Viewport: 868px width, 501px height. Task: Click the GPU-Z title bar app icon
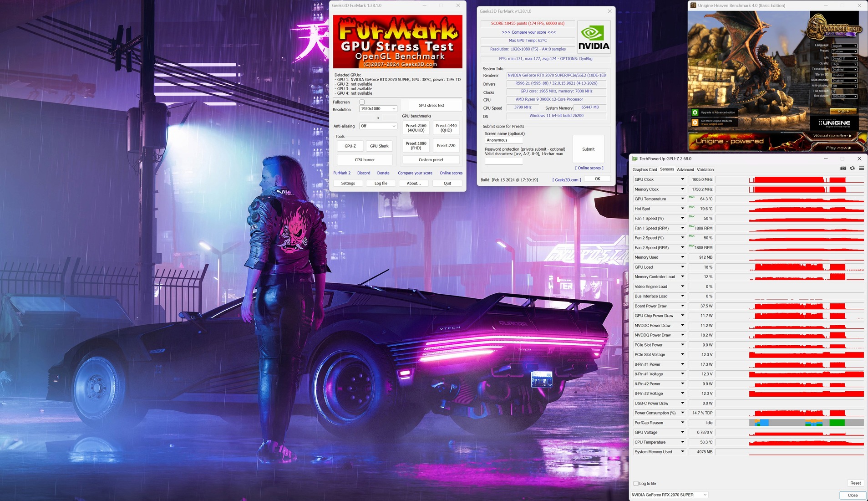[x=635, y=159]
